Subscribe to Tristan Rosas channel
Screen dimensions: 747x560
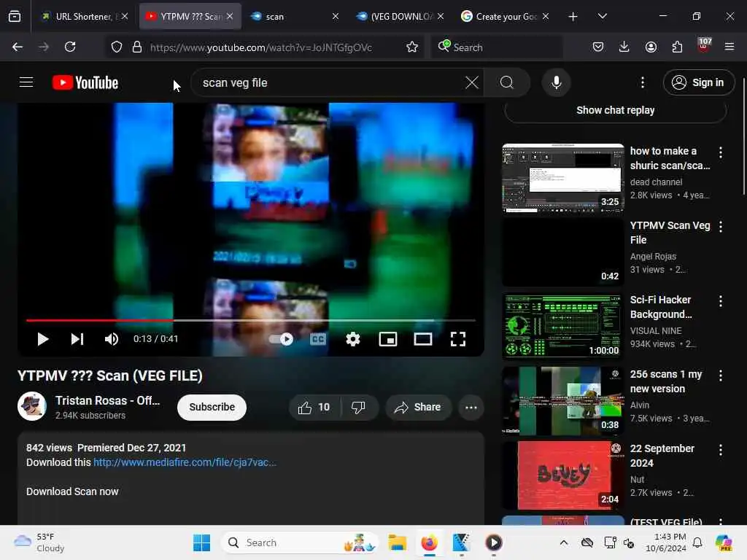pos(212,407)
